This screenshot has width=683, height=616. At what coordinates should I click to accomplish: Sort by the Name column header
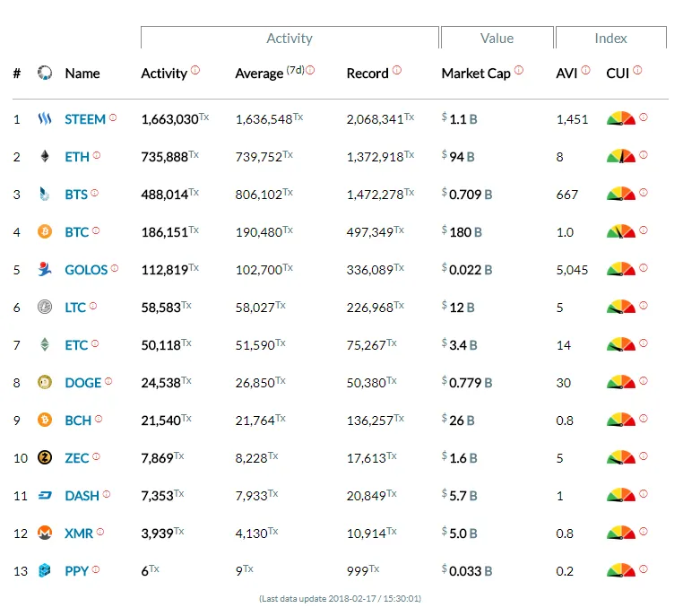click(82, 74)
